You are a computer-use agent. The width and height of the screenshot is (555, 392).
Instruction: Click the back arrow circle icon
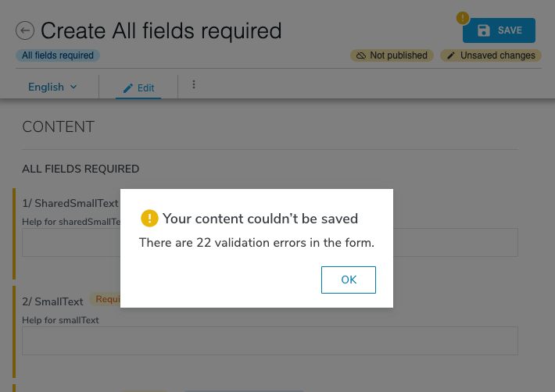coord(25,30)
